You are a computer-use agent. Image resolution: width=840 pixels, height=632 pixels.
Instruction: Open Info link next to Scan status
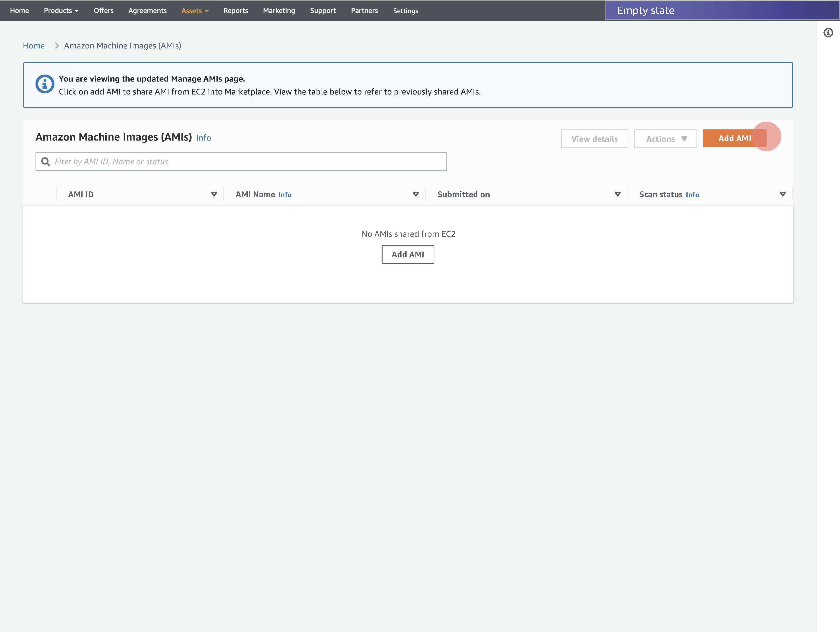pyautogui.click(x=692, y=195)
